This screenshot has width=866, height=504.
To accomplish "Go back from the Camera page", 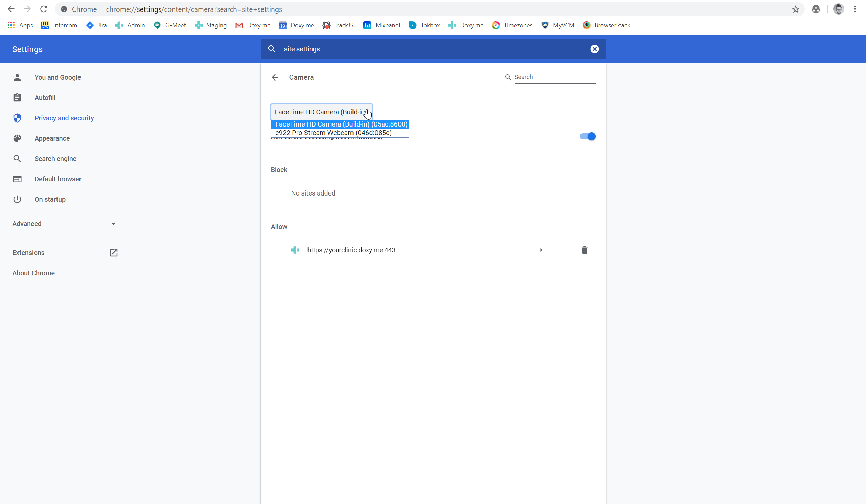I will click(275, 77).
